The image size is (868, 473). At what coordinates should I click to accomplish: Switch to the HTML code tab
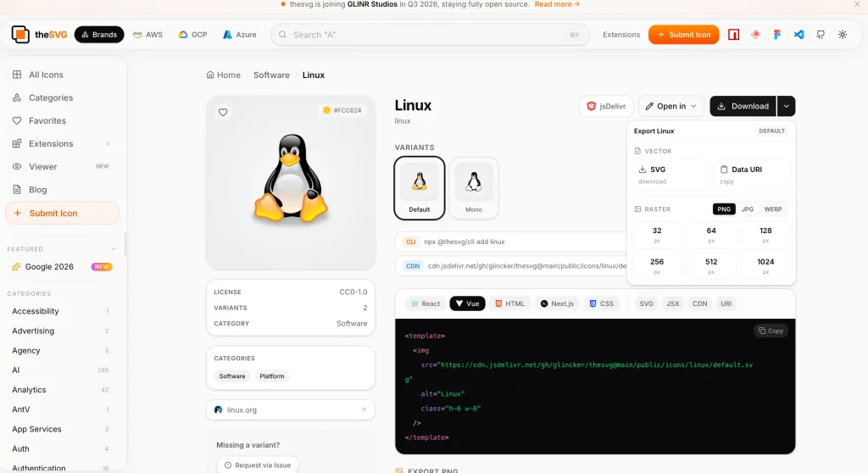tap(509, 303)
